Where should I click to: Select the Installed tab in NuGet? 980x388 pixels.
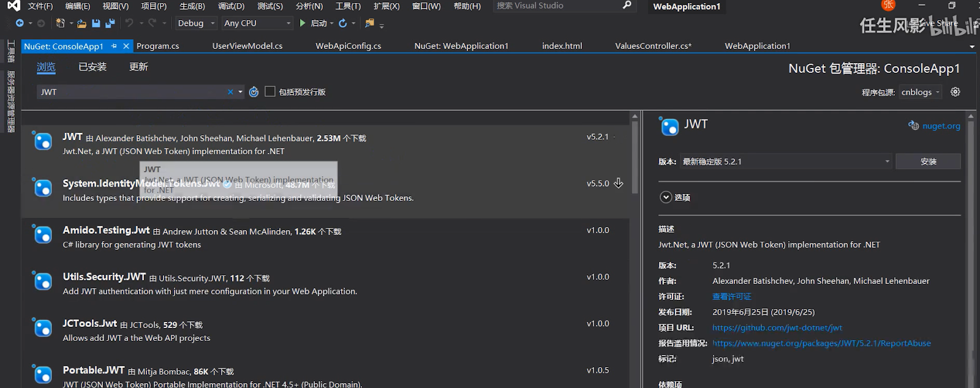click(92, 67)
